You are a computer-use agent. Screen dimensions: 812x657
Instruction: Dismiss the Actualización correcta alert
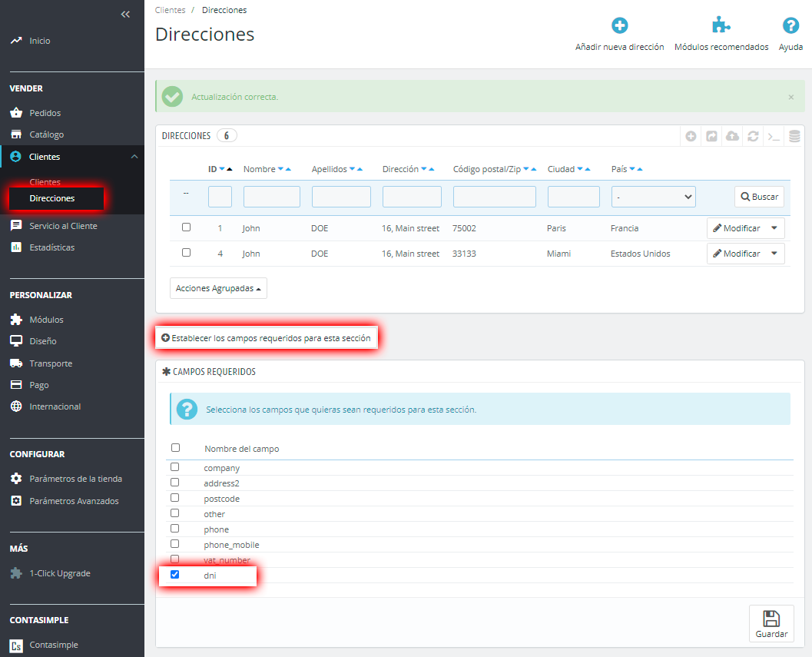pyautogui.click(x=790, y=97)
